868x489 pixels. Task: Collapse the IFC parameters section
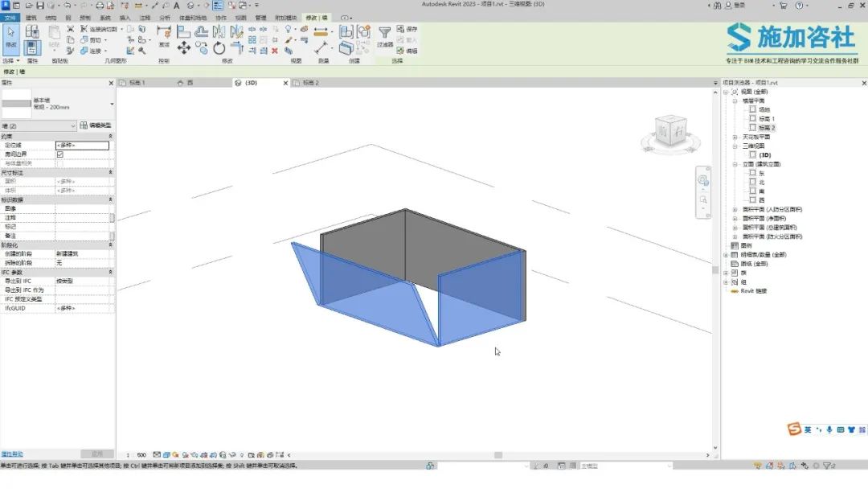(110, 272)
